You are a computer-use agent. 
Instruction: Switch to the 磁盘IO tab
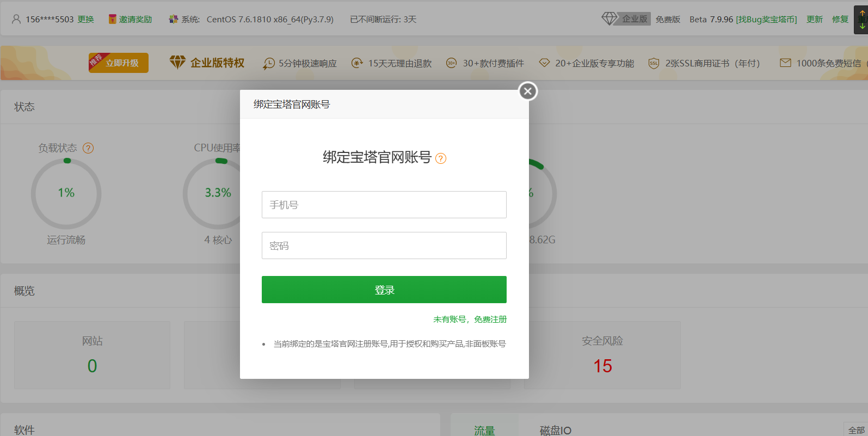[x=556, y=430]
